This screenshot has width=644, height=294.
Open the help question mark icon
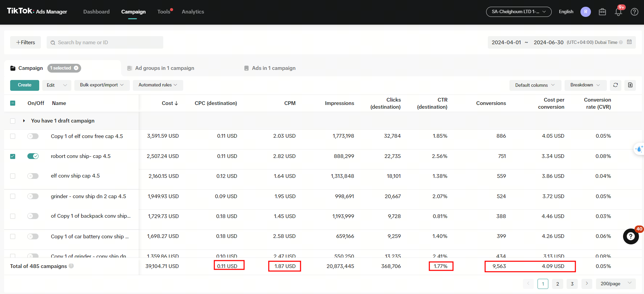635,12
